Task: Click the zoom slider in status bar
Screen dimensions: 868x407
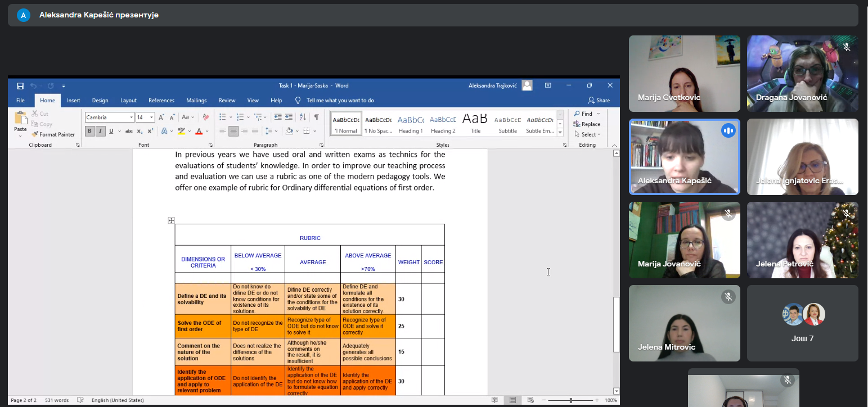Action: pyautogui.click(x=570, y=400)
